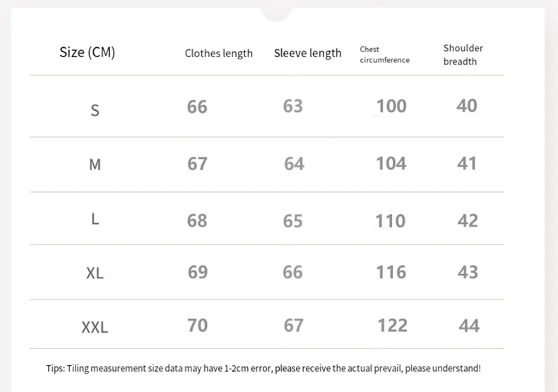Click the Size (CM) column header
Screen dimensions: 558x392
click(87, 52)
